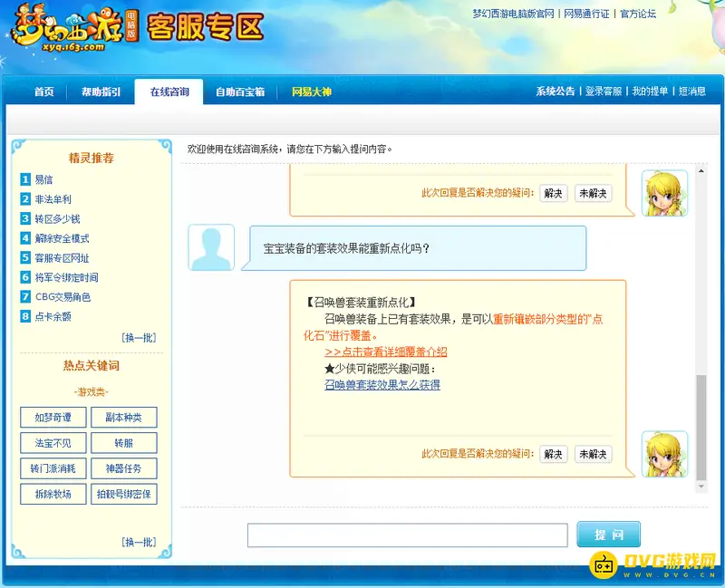
Task: Click keyword button 转服
Action: [x=124, y=443]
